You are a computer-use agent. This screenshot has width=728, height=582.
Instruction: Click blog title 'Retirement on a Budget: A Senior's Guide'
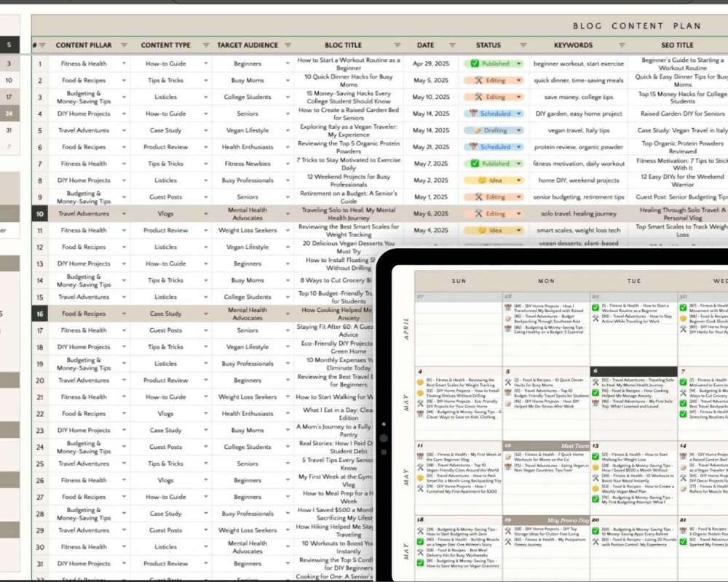pos(349,197)
